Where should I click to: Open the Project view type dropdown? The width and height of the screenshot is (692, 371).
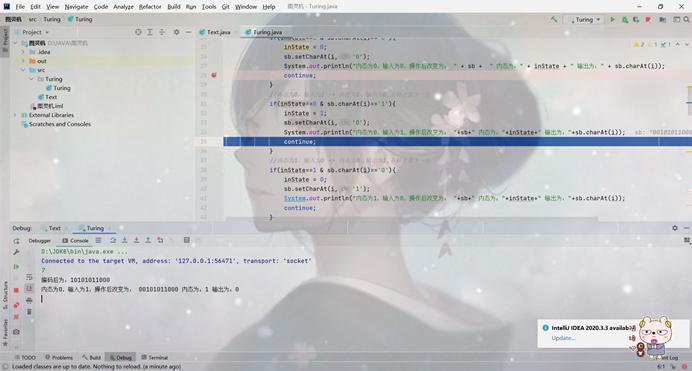[35, 32]
